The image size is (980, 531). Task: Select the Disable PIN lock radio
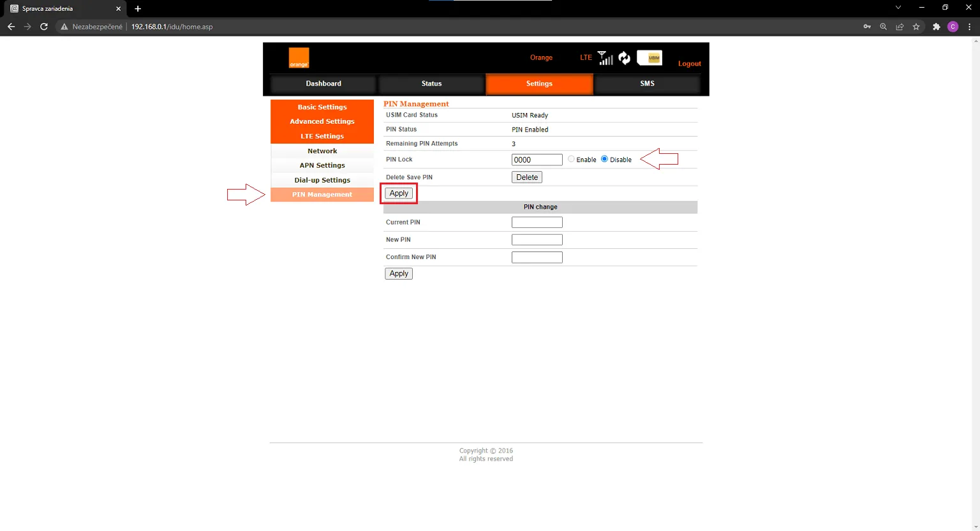pyautogui.click(x=604, y=159)
